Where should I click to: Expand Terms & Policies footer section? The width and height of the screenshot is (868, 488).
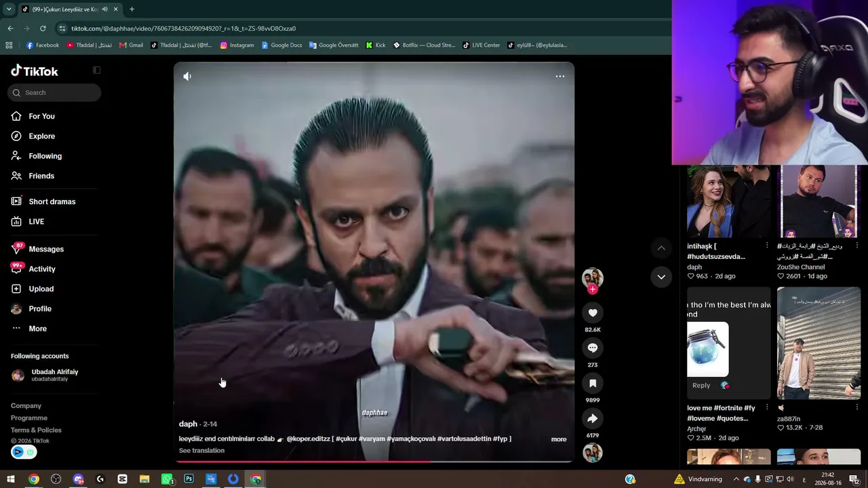pyautogui.click(x=36, y=430)
